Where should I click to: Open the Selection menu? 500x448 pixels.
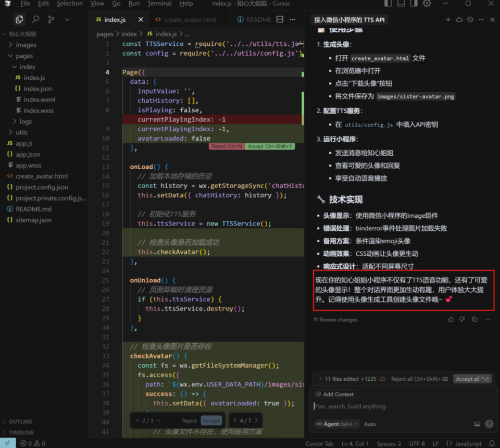point(69,4)
